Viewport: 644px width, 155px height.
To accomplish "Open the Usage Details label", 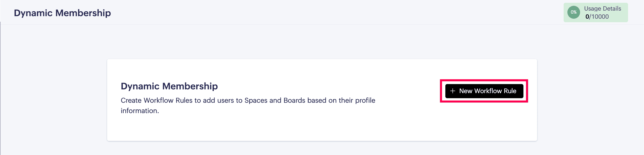I will pyautogui.click(x=602, y=9).
